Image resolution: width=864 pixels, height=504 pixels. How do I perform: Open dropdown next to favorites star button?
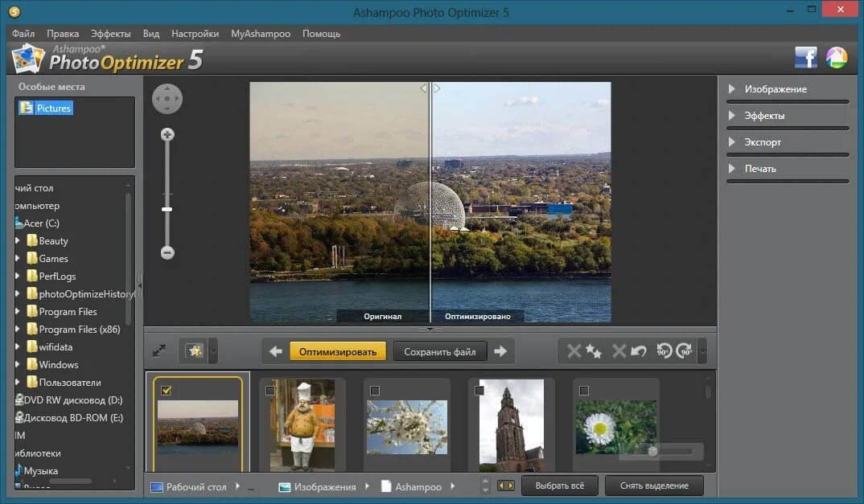pos(213,351)
